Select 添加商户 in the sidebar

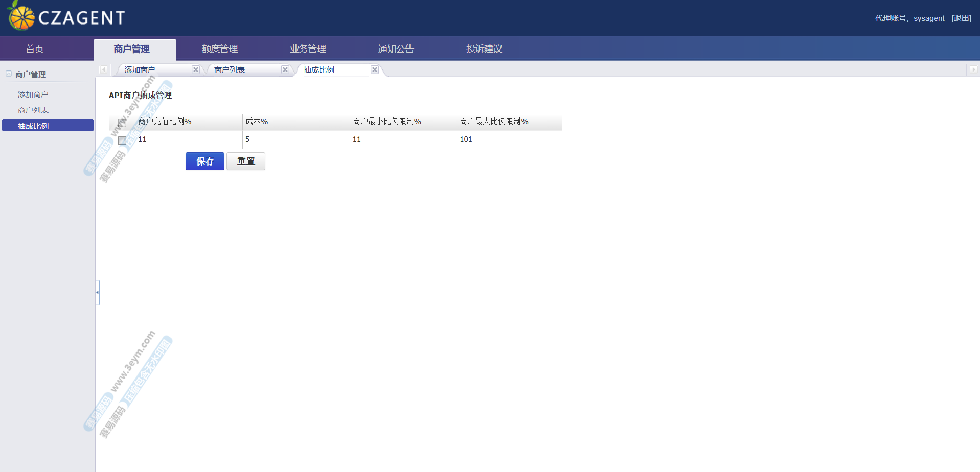[33, 95]
